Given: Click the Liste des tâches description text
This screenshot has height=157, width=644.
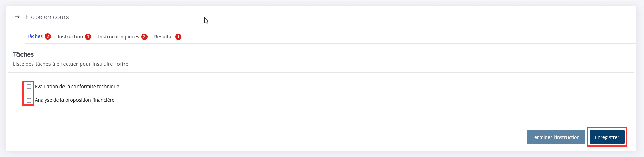Looking at the screenshot, I should tap(71, 64).
